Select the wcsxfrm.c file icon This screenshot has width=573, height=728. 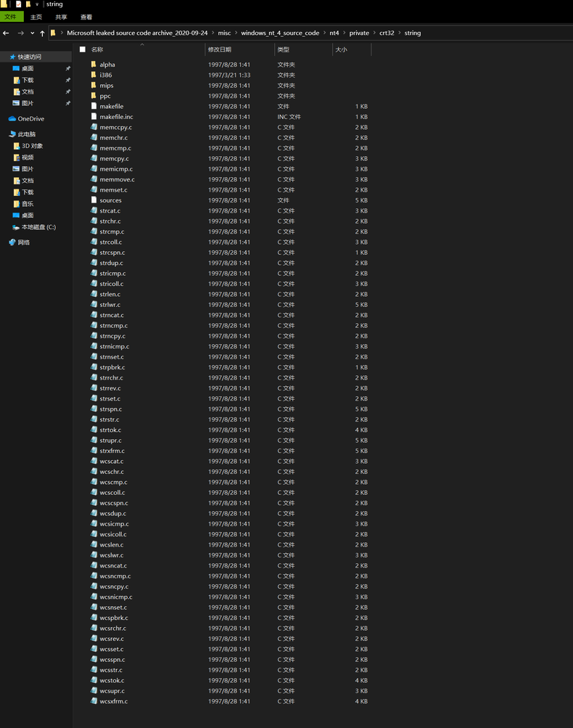point(94,701)
